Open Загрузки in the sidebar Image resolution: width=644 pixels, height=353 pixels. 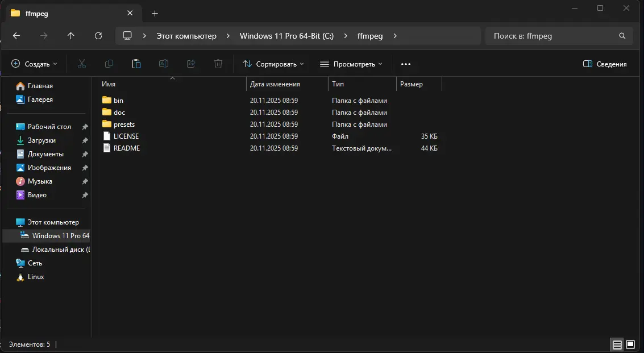(41, 140)
